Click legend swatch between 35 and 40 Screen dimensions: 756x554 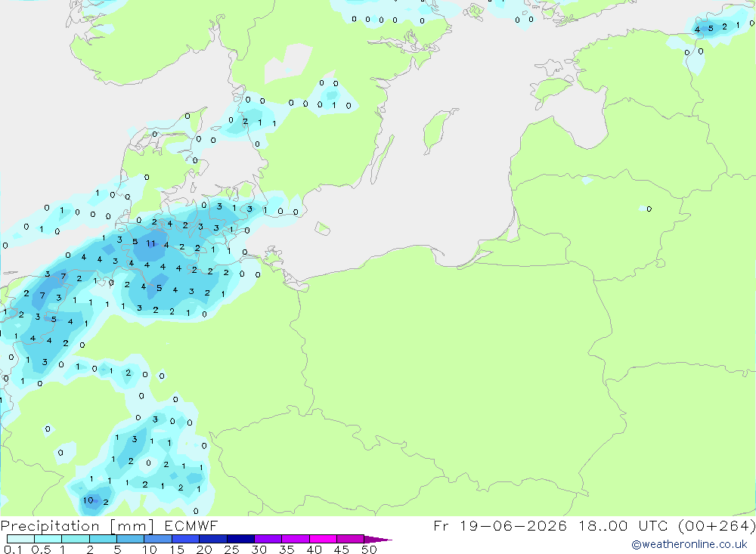(x=296, y=539)
